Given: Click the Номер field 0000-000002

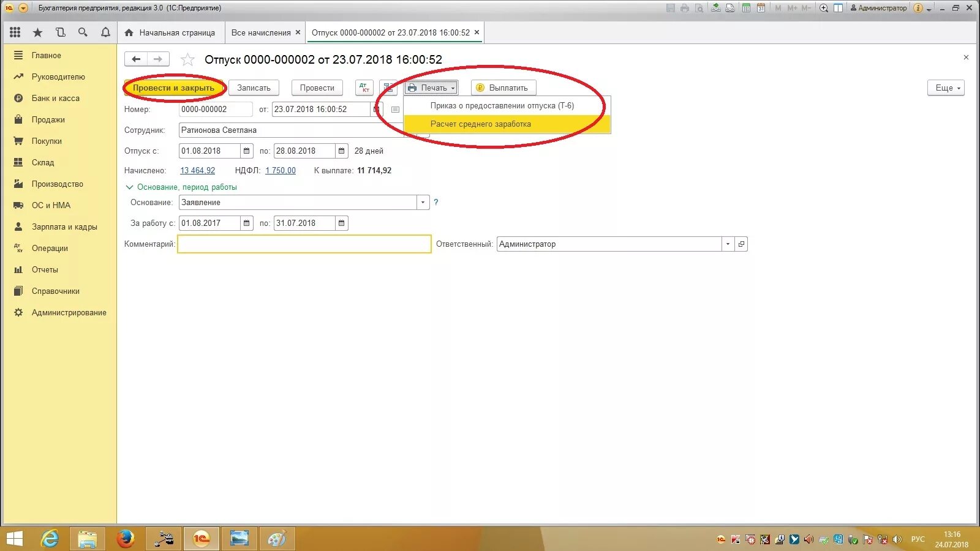Looking at the screenshot, I should [x=216, y=109].
